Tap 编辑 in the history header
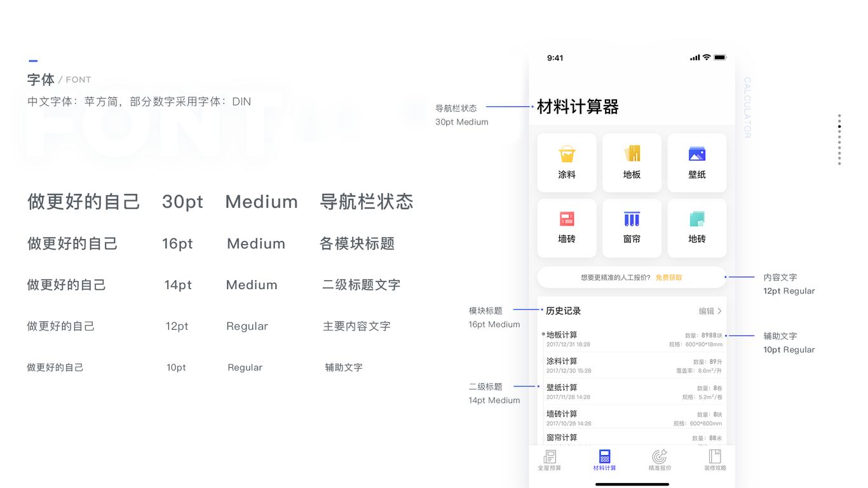 pyautogui.click(x=707, y=311)
